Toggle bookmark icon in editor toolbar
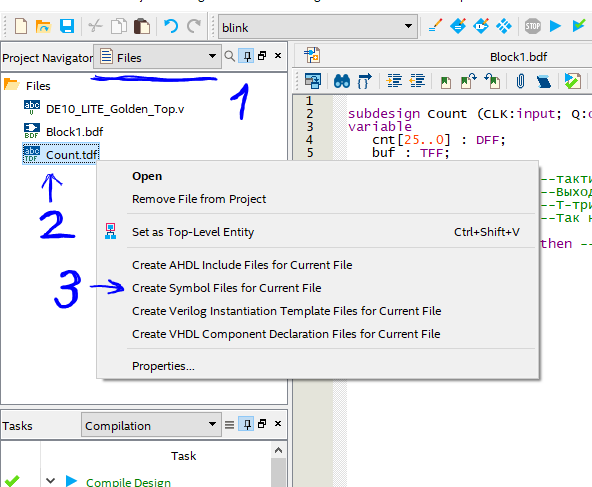Viewport: 592px width, 487px height. pos(446,82)
